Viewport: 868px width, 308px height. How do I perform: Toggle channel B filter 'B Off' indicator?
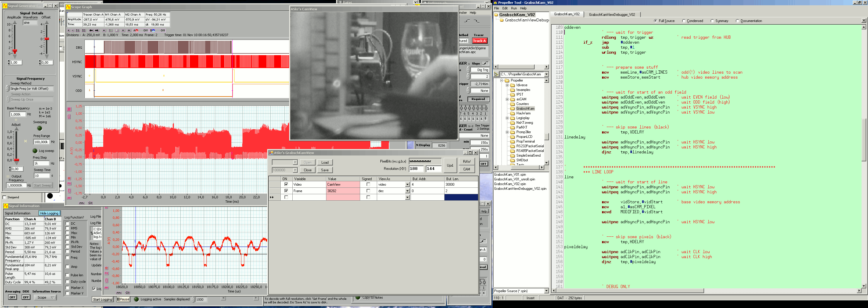click(x=158, y=31)
